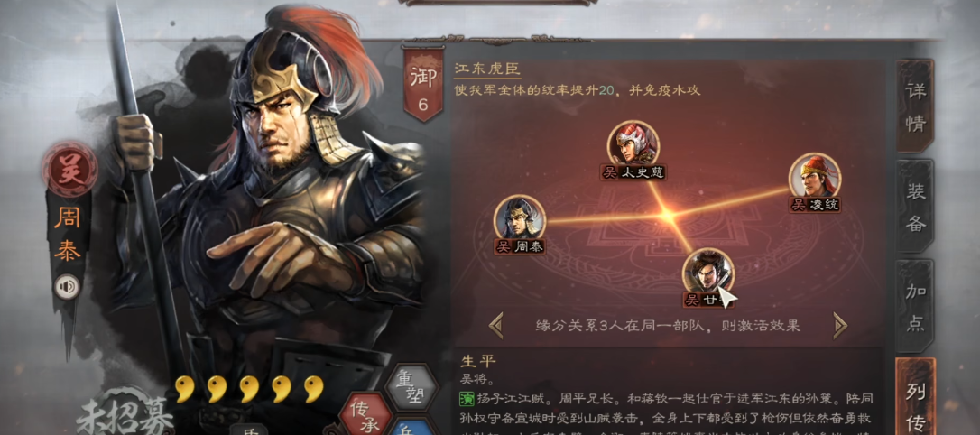
Task: Click the red 吴 faction emblem
Action: [69, 170]
